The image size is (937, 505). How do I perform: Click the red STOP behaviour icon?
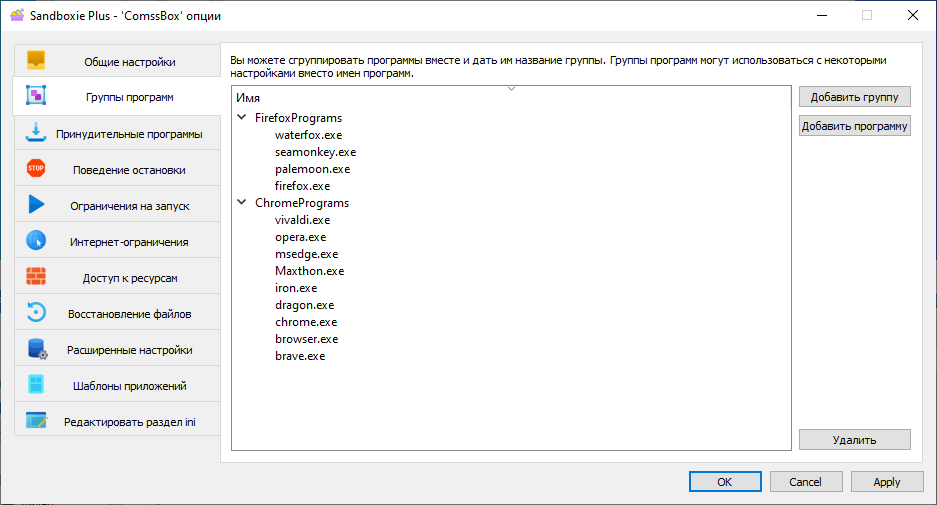pos(36,168)
